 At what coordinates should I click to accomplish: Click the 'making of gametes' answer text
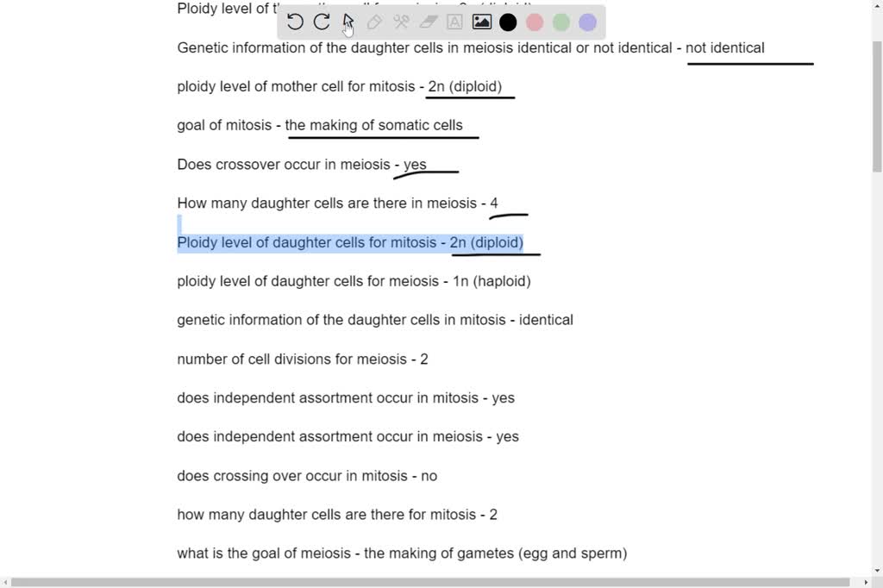(497, 553)
